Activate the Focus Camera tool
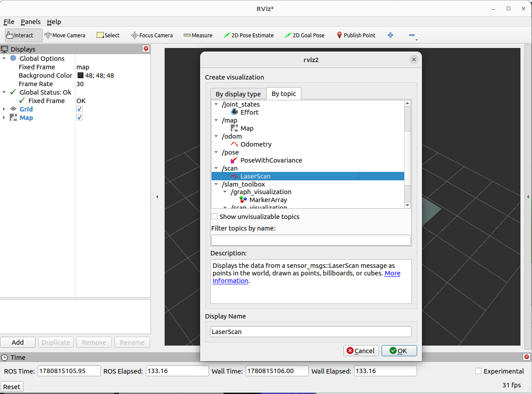Screen dimensions: 532x394 coord(152,36)
